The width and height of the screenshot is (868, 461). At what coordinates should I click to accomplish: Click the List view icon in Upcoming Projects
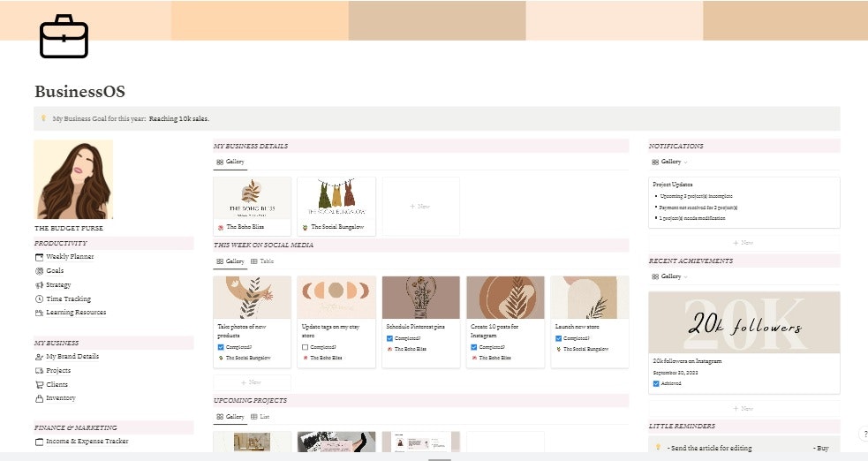(x=254, y=417)
